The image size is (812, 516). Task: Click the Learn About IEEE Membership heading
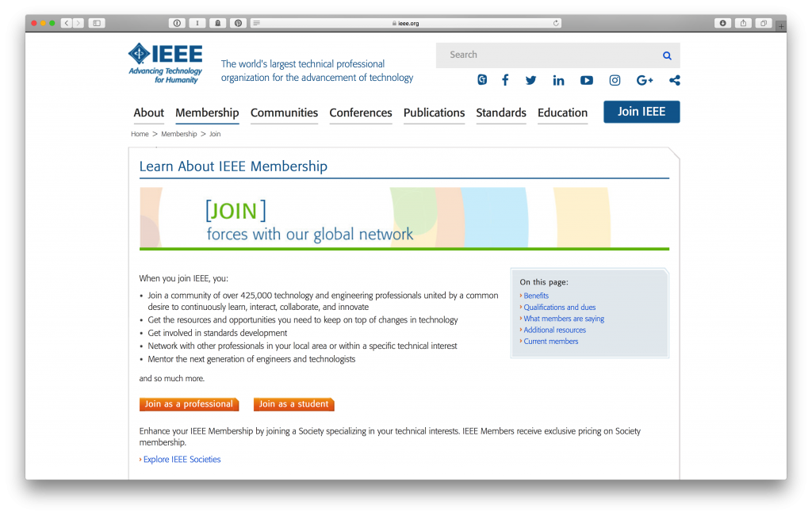233,166
